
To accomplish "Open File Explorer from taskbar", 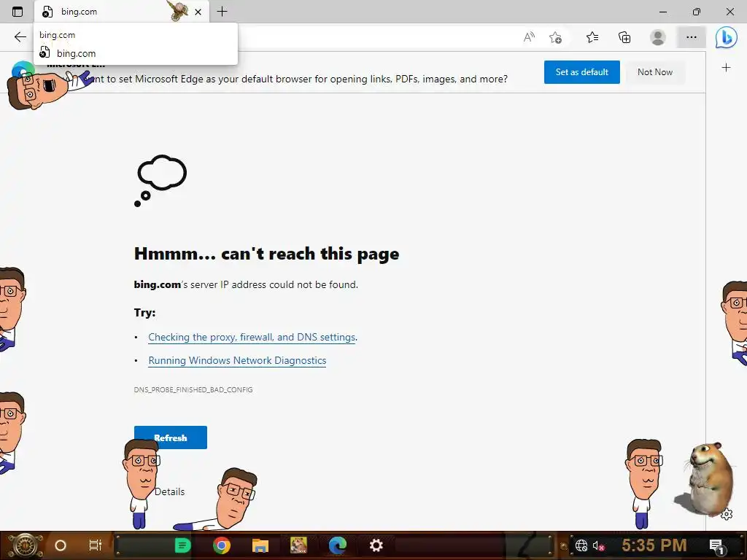I will [260, 545].
